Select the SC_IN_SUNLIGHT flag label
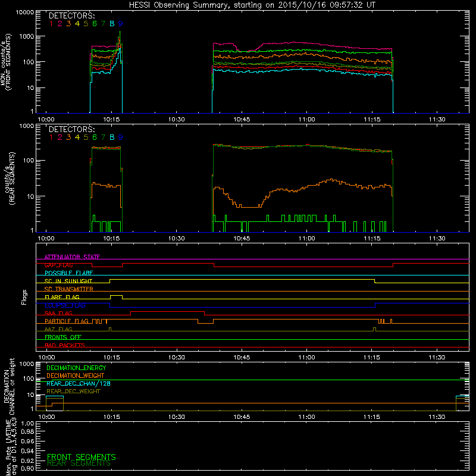Viewport: 476px width, 476px height. click(x=68, y=281)
